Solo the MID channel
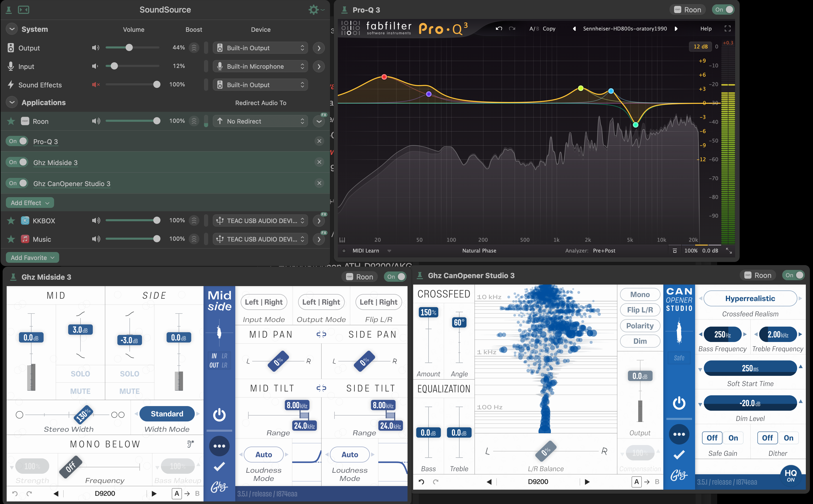 [x=80, y=374]
